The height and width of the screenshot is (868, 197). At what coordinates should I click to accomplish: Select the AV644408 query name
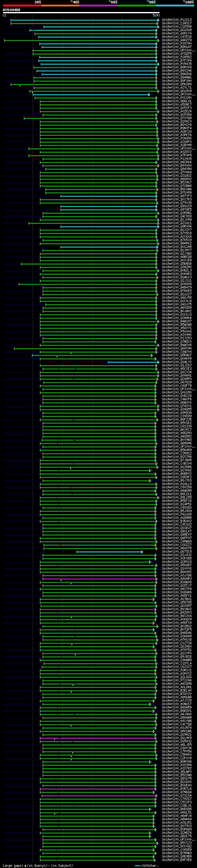[x=11, y=10]
